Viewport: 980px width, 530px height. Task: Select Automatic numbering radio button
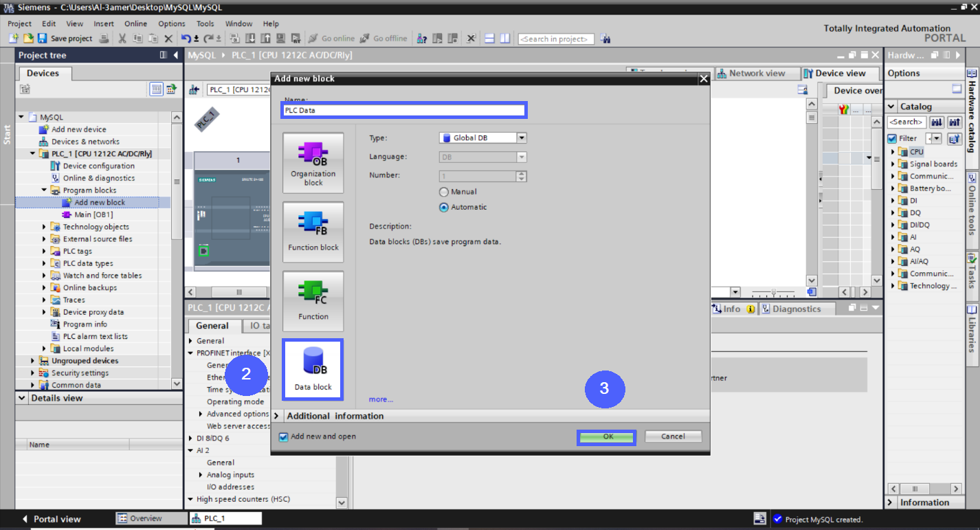click(x=444, y=207)
